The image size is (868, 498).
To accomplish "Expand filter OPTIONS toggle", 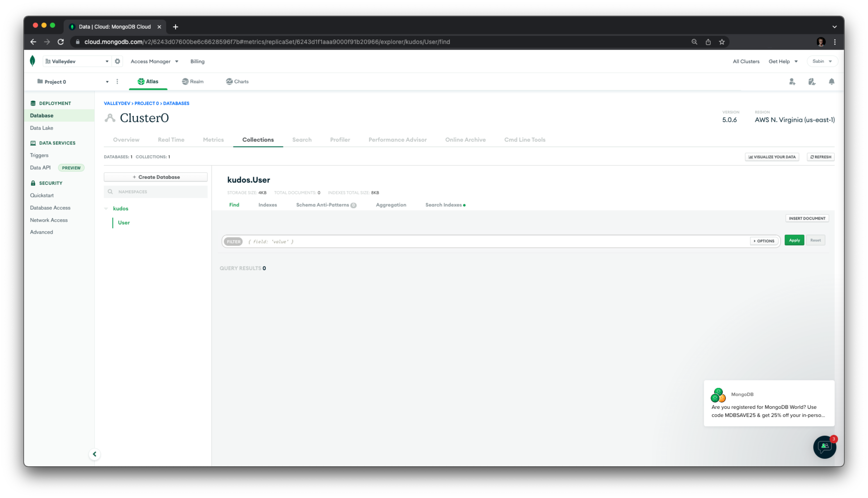I will click(x=764, y=241).
